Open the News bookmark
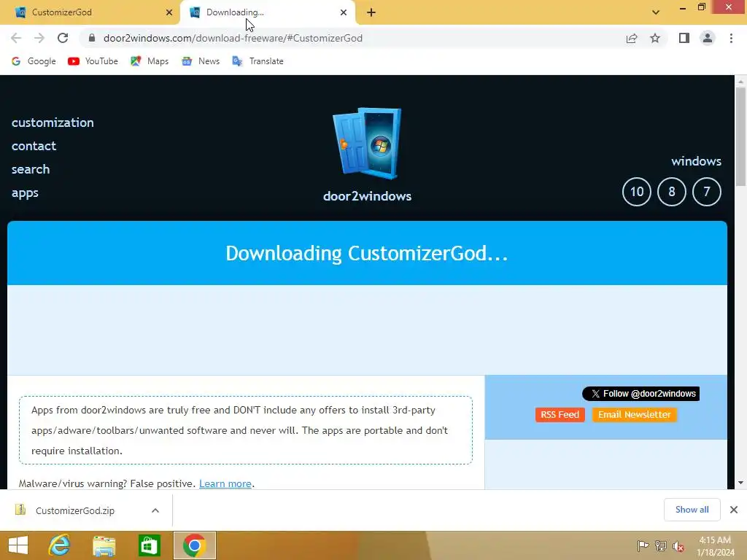 coord(201,61)
